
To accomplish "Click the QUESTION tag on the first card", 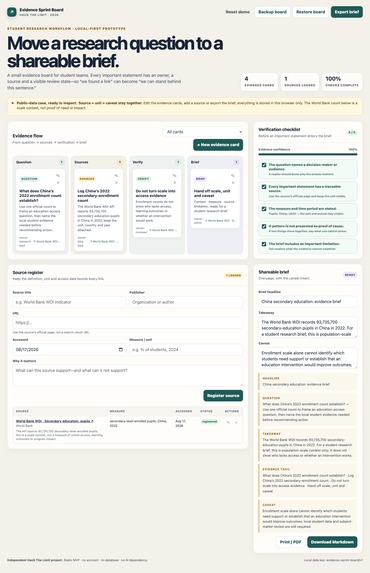I will click(29, 179).
